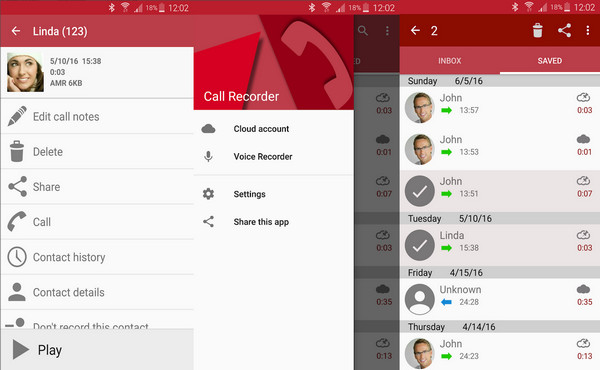Image resolution: width=600 pixels, height=370 pixels.
Task: Tap John's avatar on 13:53 recording
Action: click(420, 149)
